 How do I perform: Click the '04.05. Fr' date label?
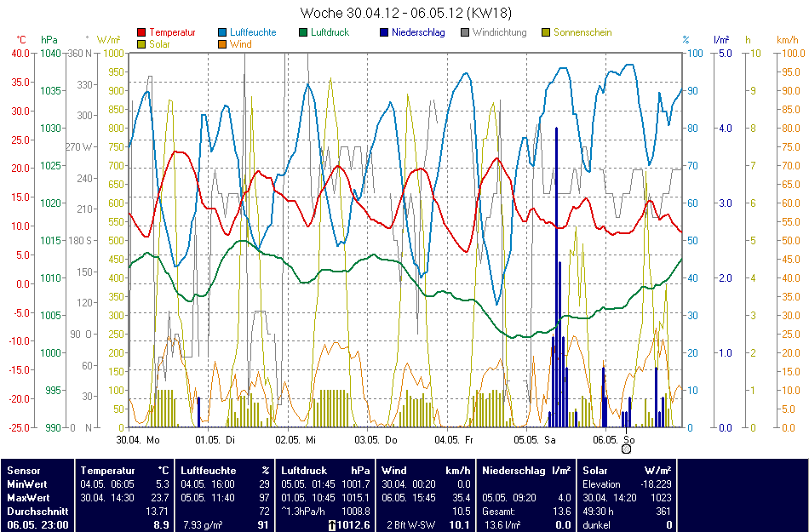pyautogui.click(x=454, y=440)
